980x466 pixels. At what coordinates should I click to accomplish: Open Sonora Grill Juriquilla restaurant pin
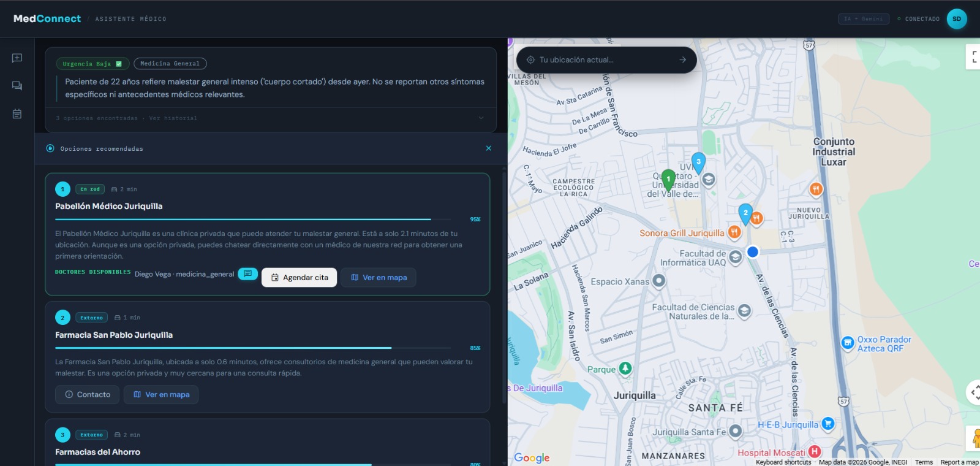coord(734,232)
